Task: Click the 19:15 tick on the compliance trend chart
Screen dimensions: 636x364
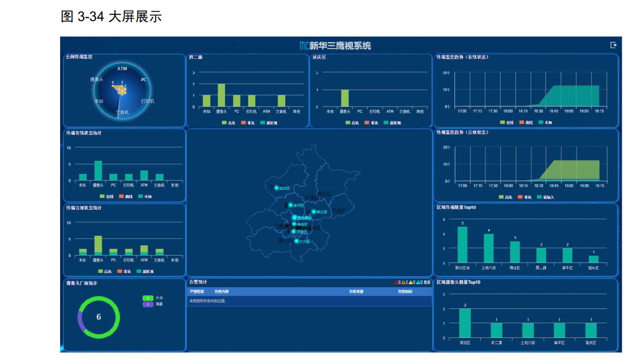Action: [x=599, y=186]
